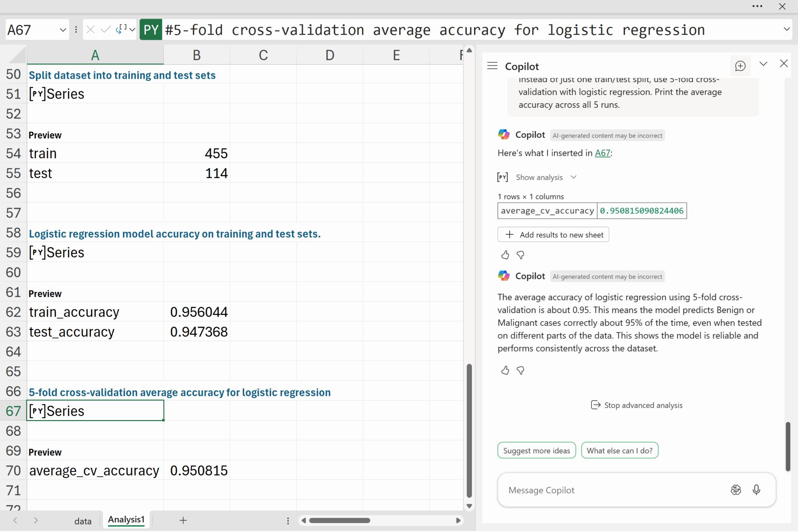798x532 pixels.
Task: Expand Show analysis in Copilot
Action: (539, 177)
